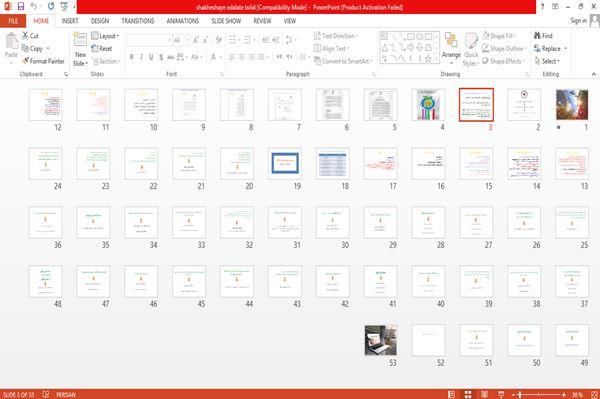Open the Select dropdown
The image size is (600, 399).
pyautogui.click(x=547, y=61)
